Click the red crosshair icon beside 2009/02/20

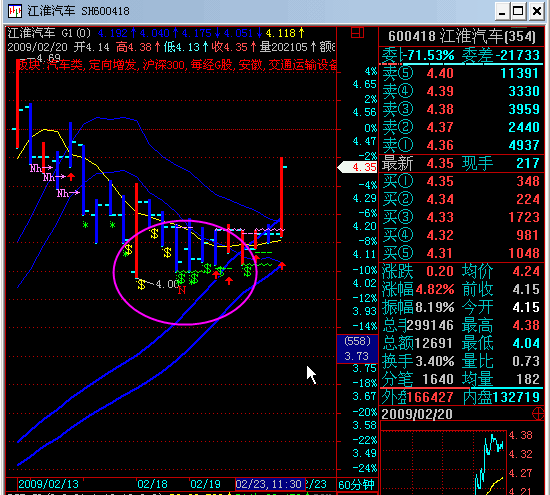click(x=538, y=414)
